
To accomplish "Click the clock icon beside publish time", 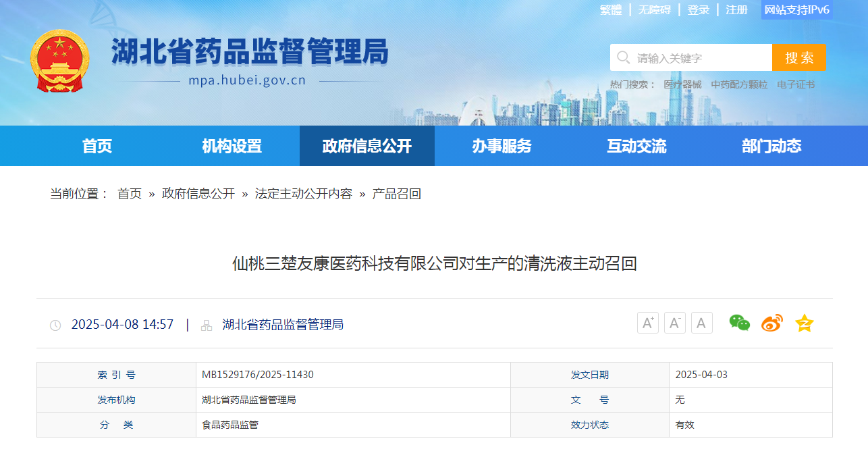I will 55,325.
